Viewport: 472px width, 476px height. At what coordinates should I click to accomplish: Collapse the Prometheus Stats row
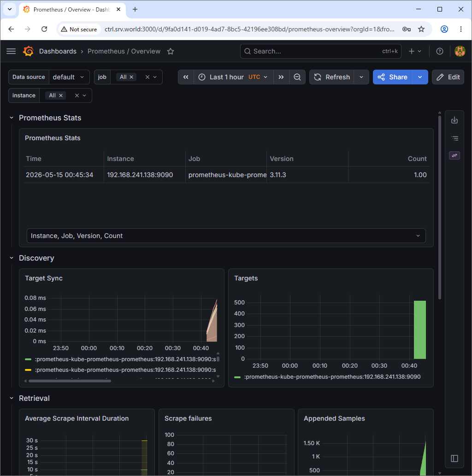12,118
